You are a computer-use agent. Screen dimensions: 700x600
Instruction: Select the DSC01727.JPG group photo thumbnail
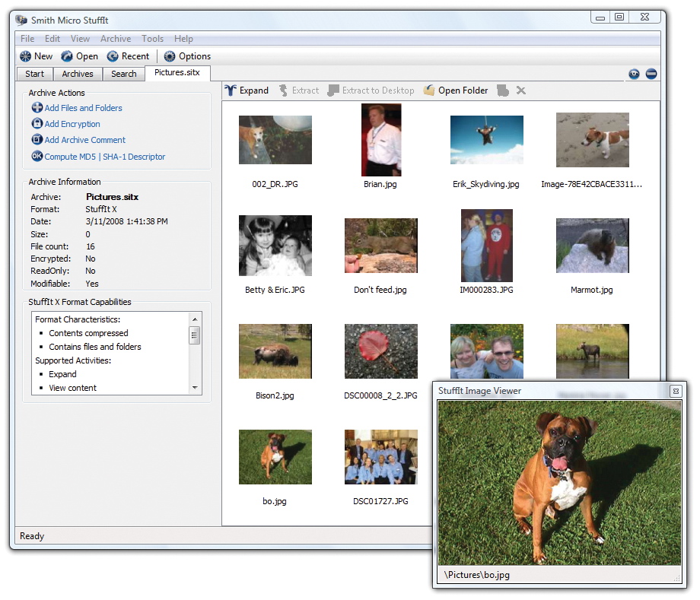click(380, 457)
